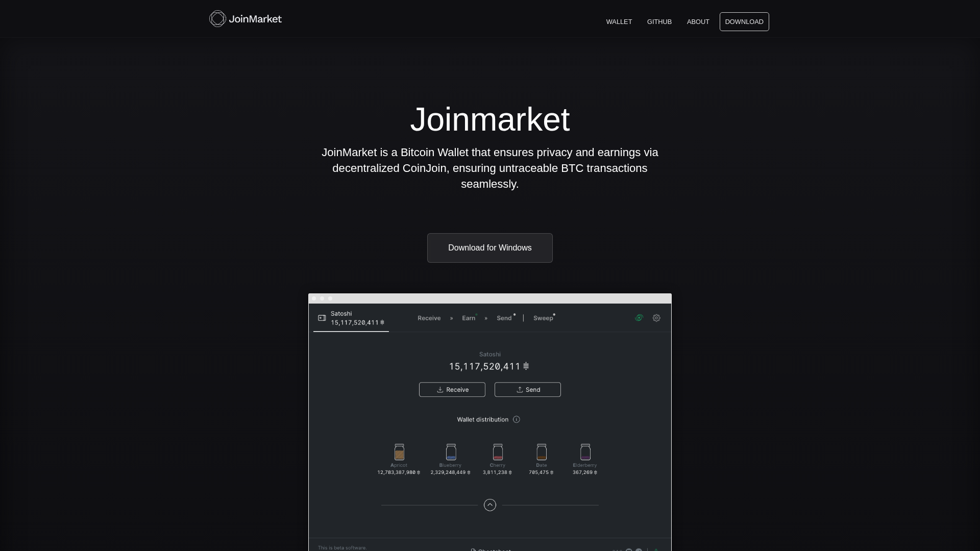
Task: Select the Blueberry jar icon
Action: coord(451,452)
